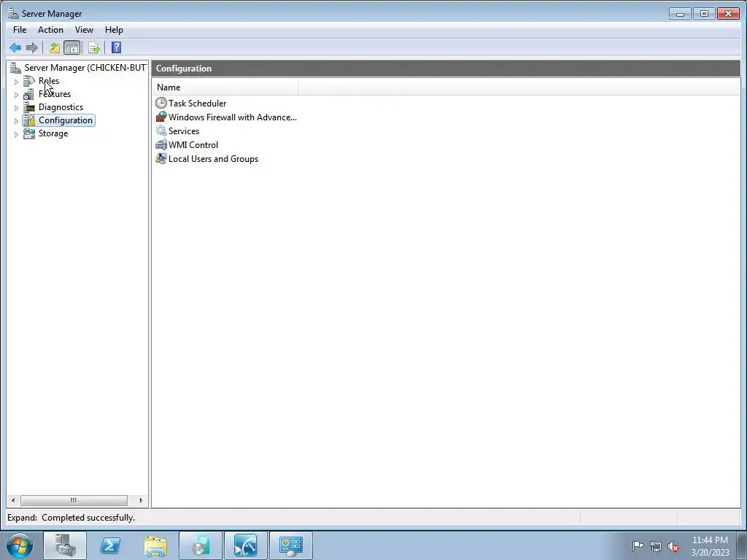The height and width of the screenshot is (560, 747).
Task: Expand the Roles tree node arrow
Action: (16, 82)
